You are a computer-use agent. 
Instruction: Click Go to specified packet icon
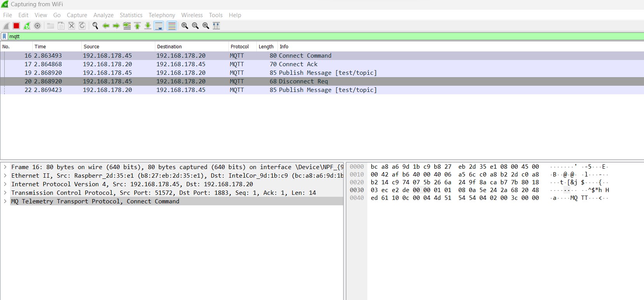click(127, 26)
